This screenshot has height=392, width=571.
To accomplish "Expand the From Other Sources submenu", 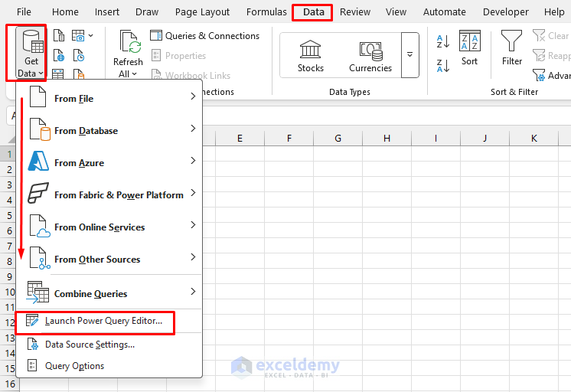I will [109, 258].
